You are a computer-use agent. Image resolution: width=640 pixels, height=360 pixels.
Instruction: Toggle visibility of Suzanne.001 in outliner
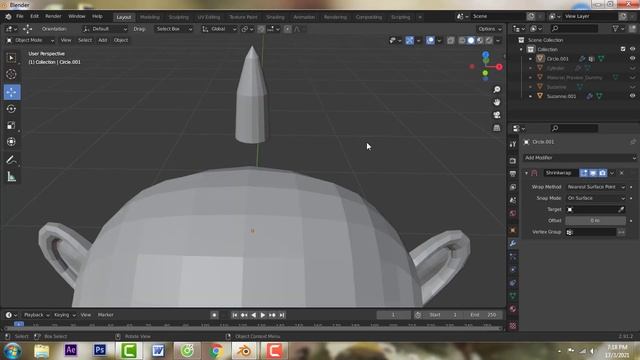click(x=632, y=96)
